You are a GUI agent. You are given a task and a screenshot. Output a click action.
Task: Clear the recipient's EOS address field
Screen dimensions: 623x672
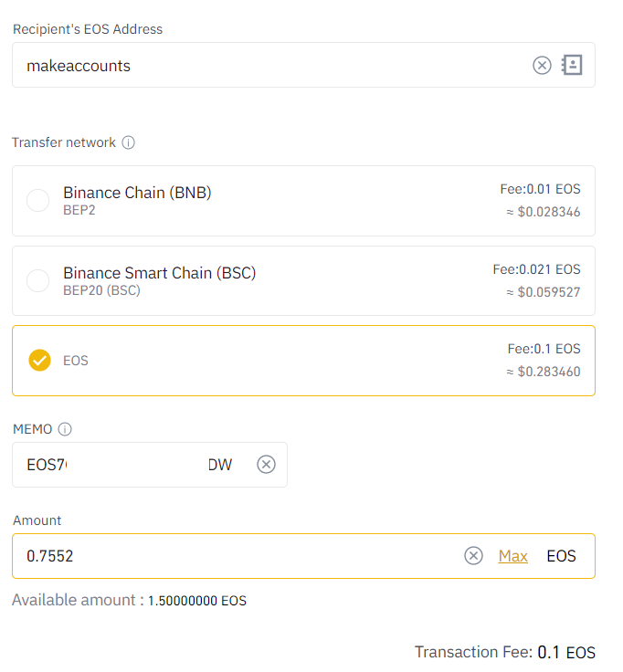pyautogui.click(x=542, y=66)
